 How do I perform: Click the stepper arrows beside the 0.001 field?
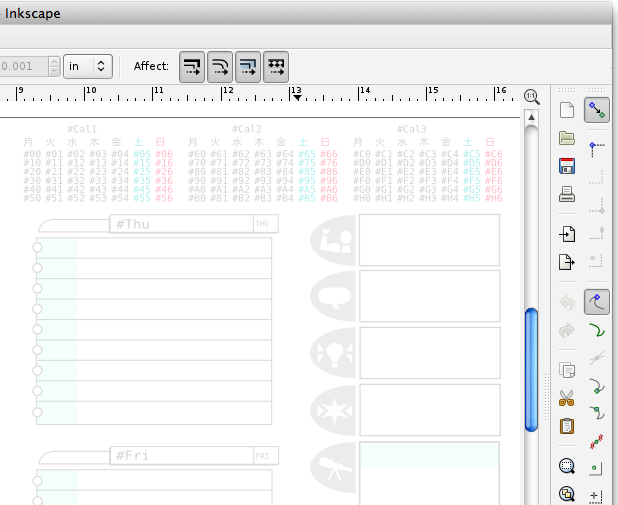coord(53,67)
